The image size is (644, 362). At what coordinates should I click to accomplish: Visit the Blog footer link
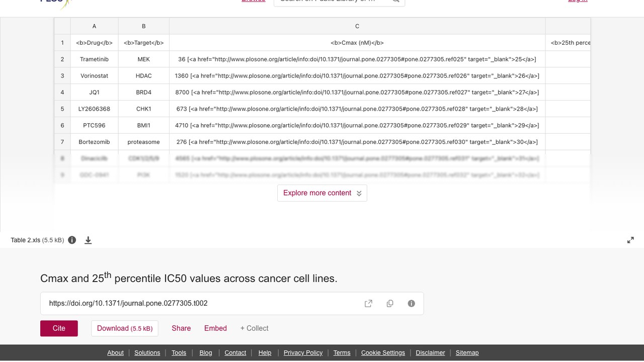tap(206, 353)
